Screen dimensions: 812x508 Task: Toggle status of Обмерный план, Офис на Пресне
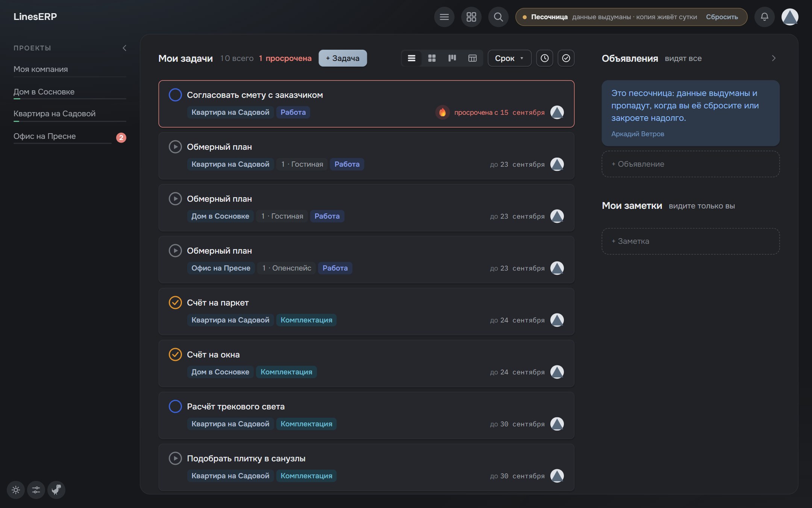tap(175, 251)
